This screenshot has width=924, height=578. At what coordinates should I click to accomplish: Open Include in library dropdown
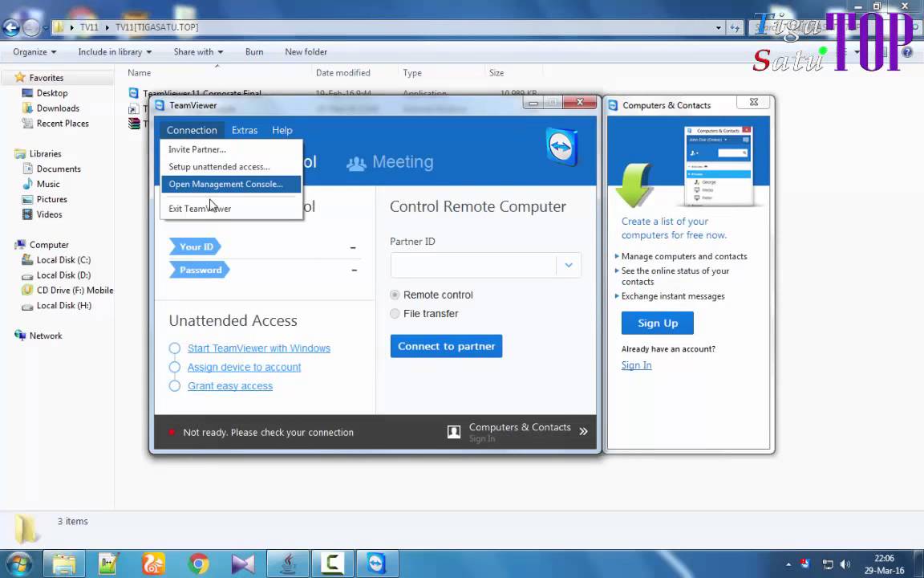click(x=115, y=52)
